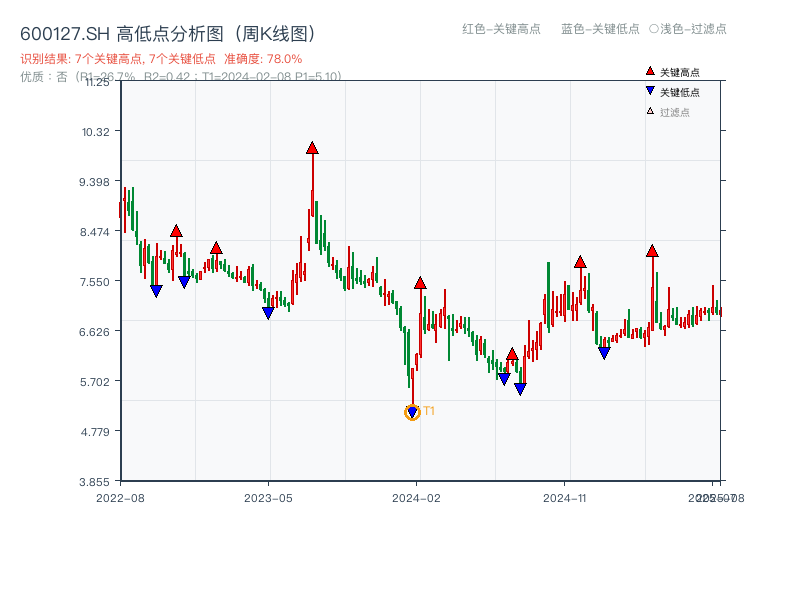Select the blue 关键低点 triangle legend icon
This screenshot has width=800, height=600.
[649, 91]
